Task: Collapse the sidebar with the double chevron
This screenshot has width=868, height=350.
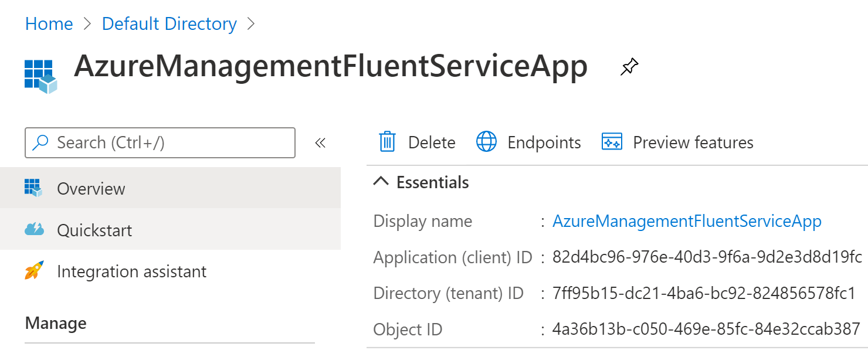Action: pyautogui.click(x=320, y=142)
